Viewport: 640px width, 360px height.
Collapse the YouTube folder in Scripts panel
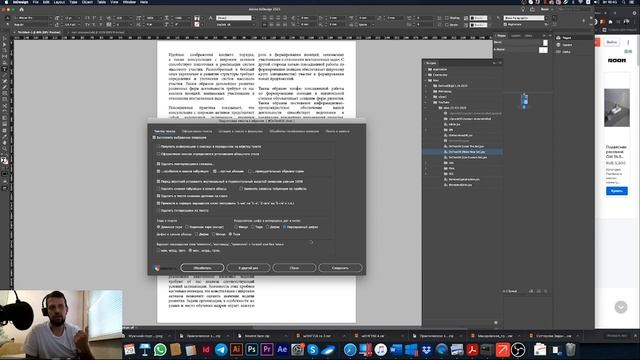coord(426,102)
